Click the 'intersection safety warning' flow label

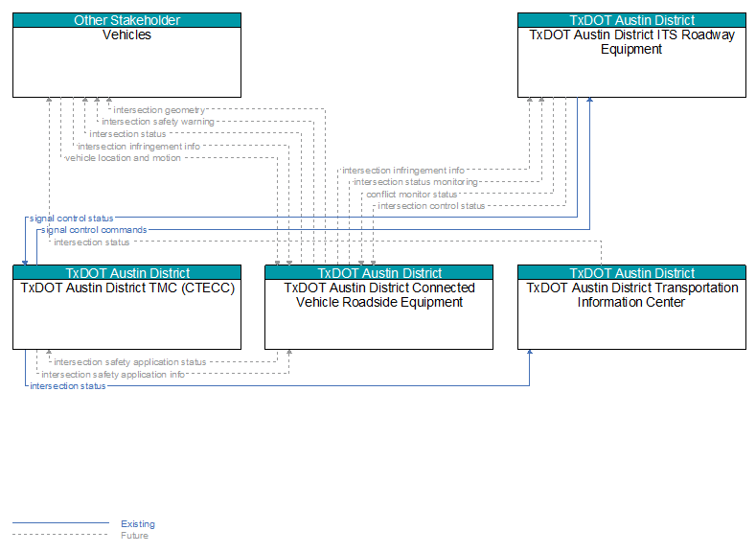(x=158, y=122)
